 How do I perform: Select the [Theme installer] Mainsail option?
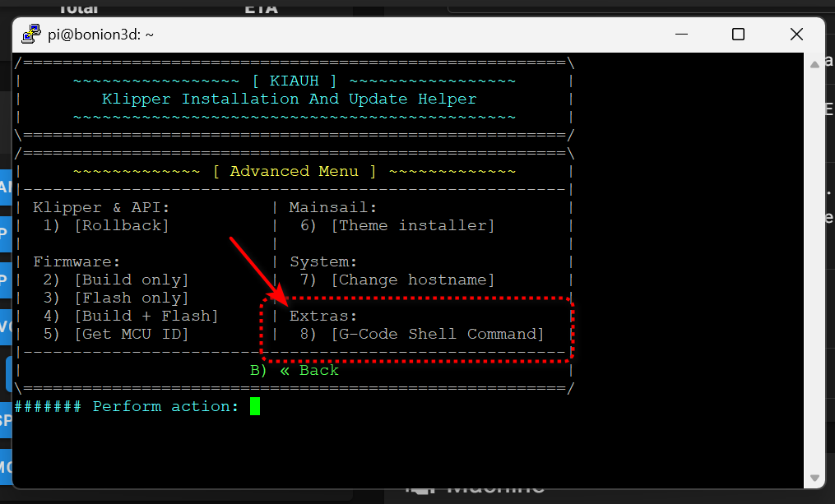(x=412, y=225)
